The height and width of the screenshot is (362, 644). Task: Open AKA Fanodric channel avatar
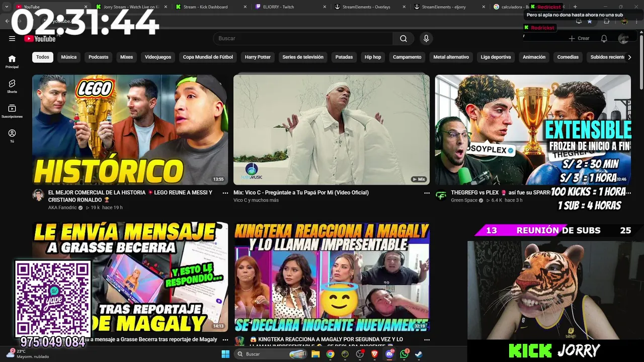tap(38, 195)
